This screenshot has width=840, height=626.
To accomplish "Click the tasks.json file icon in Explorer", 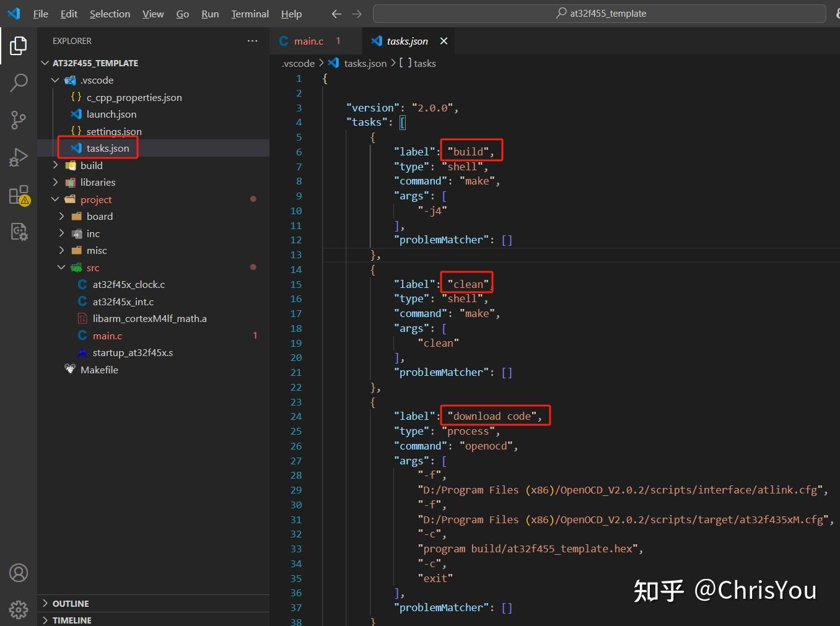I will click(x=75, y=148).
